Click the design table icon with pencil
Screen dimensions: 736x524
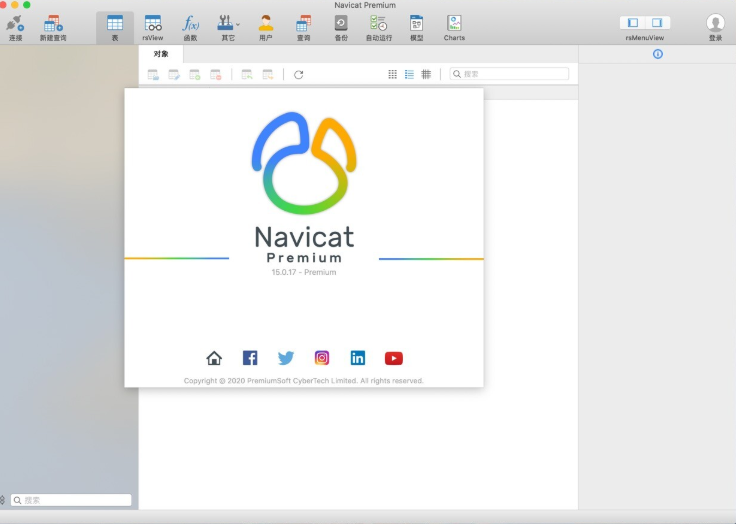(174, 74)
